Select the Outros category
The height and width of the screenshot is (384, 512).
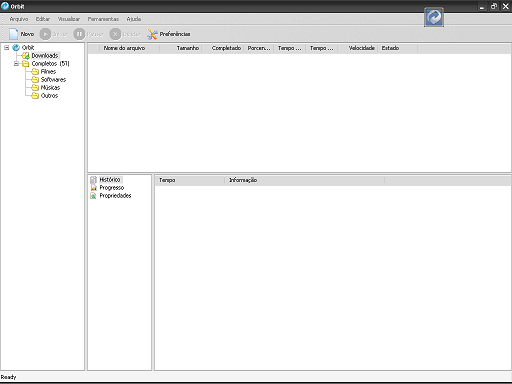49,96
